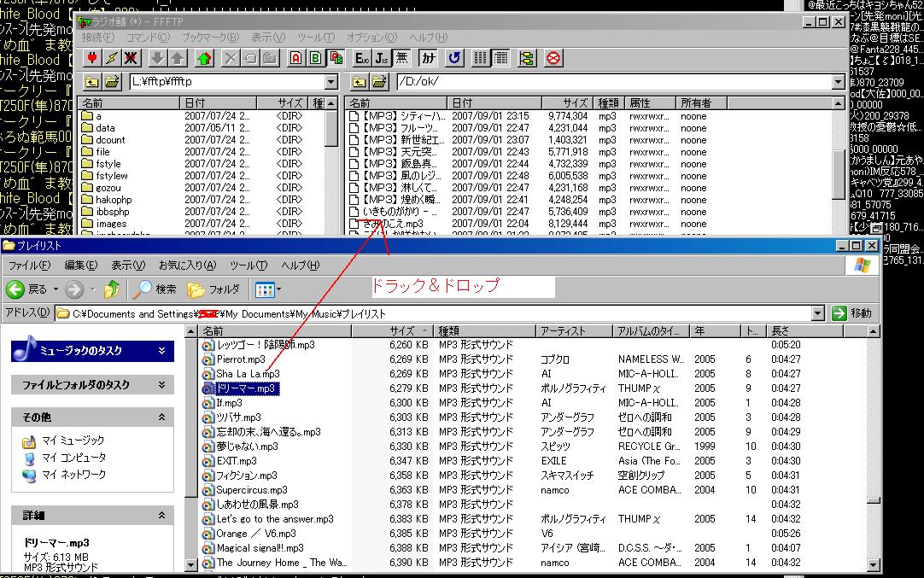Click the disconnect icon in FFFTP

131,58
